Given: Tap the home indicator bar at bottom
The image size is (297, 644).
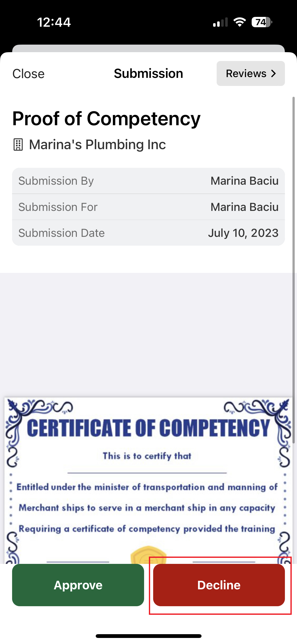Looking at the screenshot, I should point(148,636).
